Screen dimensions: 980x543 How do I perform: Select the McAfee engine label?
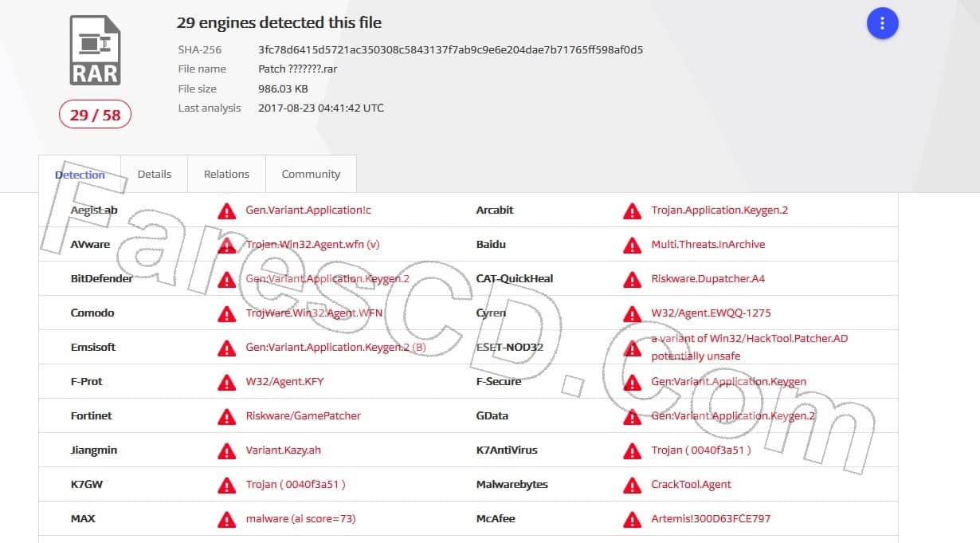coord(496,519)
